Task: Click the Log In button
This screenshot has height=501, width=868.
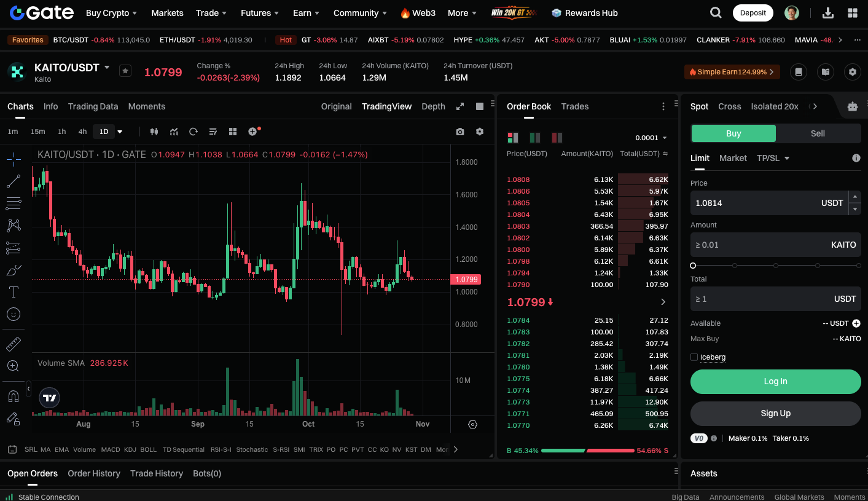Action: (775, 381)
